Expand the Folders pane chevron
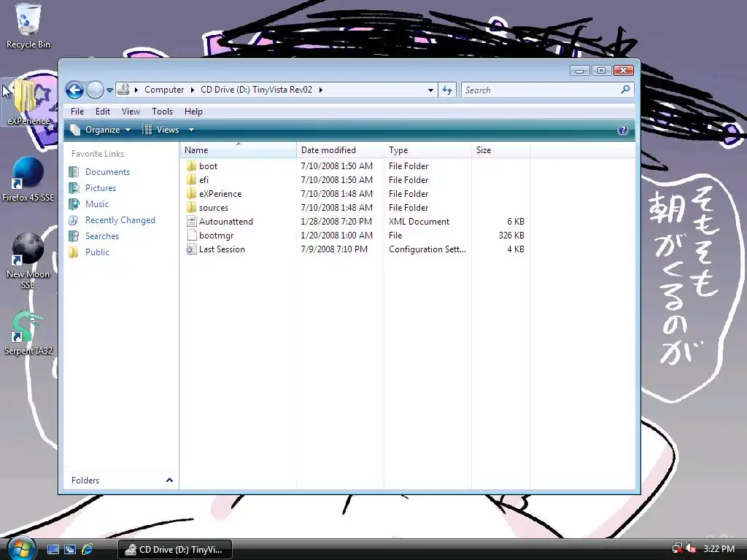Screen dimensions: 747x560 [169, 480]
